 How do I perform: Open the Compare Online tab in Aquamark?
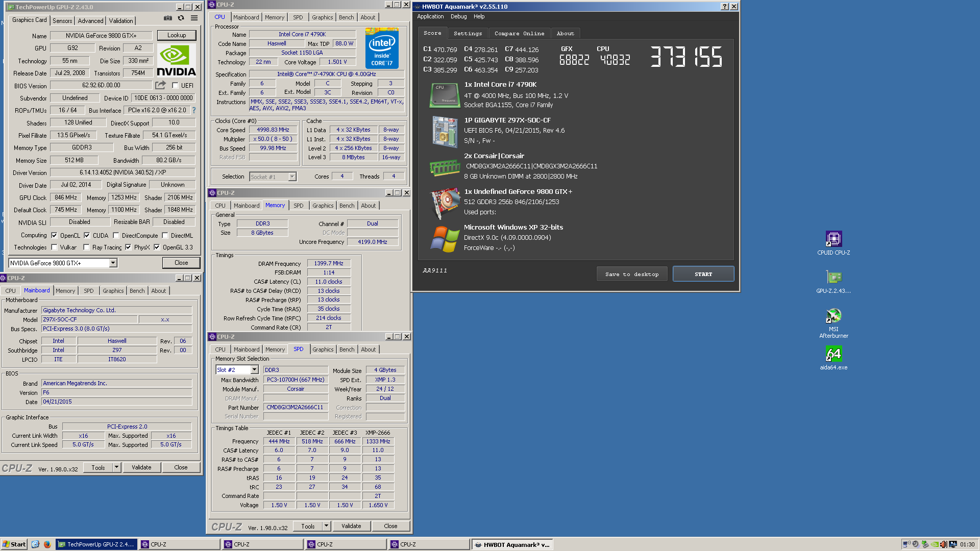point(519,33)
